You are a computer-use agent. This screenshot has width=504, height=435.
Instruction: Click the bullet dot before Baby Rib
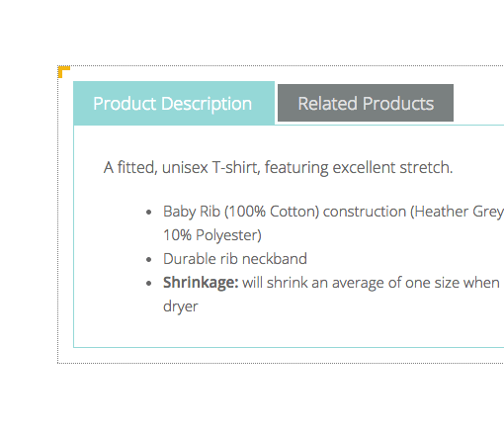[x=149, y=213]
